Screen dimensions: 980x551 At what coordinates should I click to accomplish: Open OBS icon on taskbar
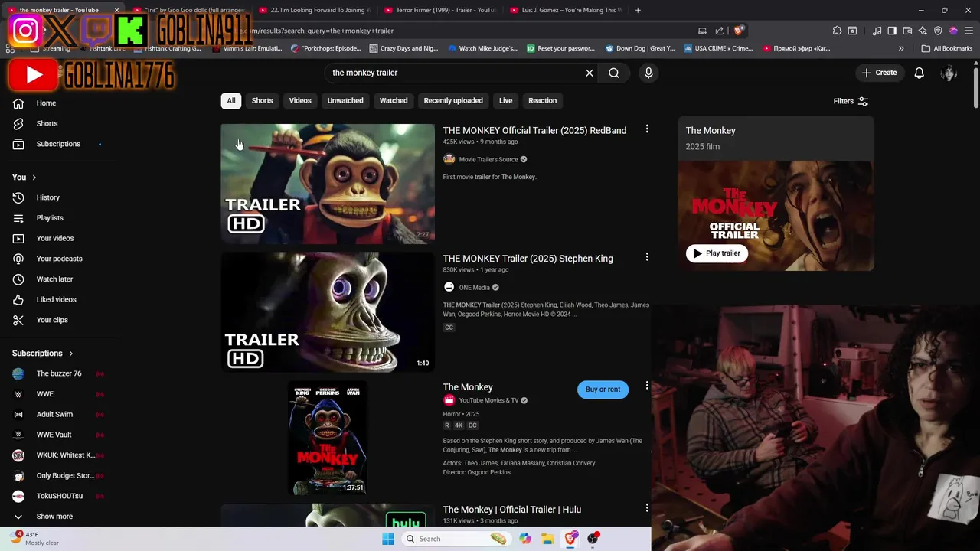(x=593, y=539)
